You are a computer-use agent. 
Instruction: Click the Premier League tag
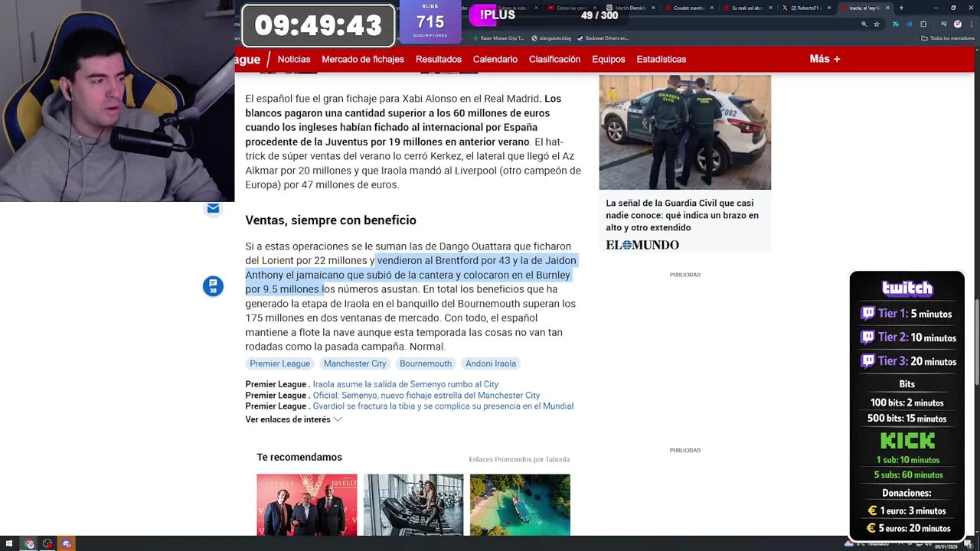279,364
